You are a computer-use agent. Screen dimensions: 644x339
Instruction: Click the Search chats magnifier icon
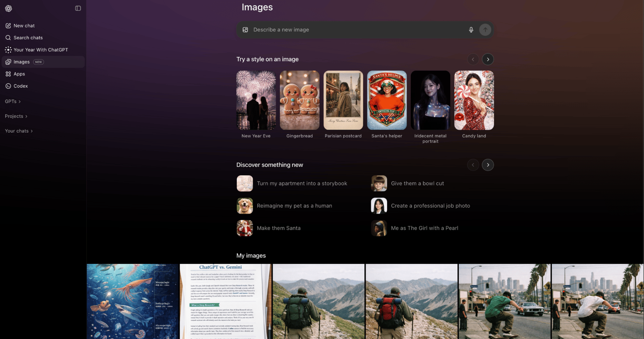[x=8, y=38]
